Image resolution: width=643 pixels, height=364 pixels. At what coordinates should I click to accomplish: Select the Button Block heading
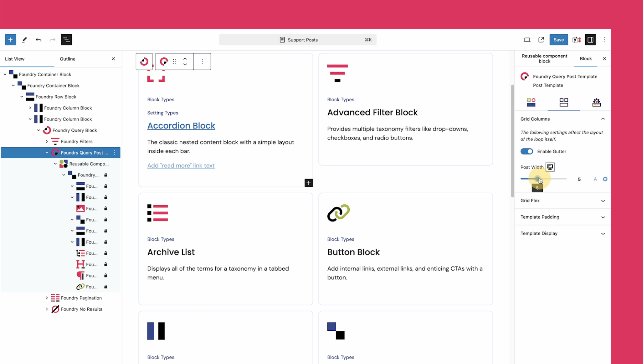pyautogui.click(x=353, y=252)
